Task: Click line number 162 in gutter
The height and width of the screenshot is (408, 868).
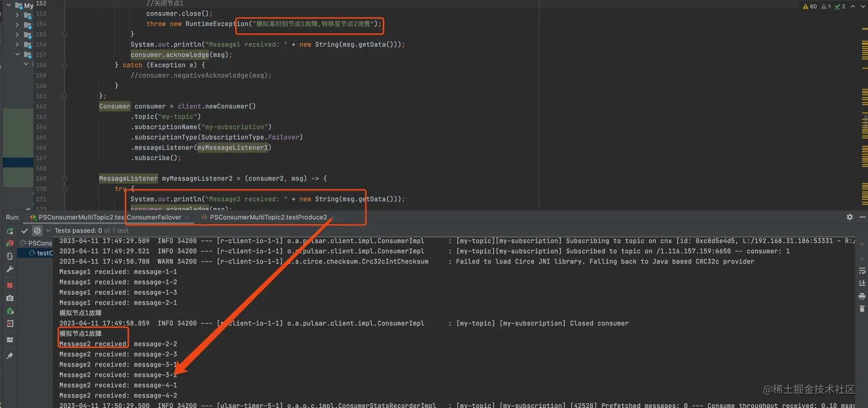Action: click(x=41, y=106)
